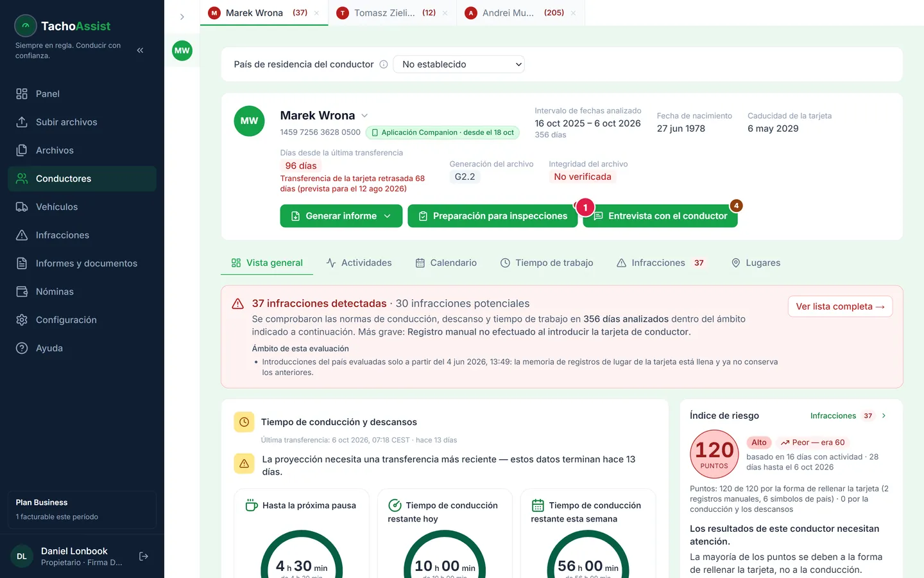Click the green MW avatar in rail
Viewport: 924px width, 578px height.
182,51
